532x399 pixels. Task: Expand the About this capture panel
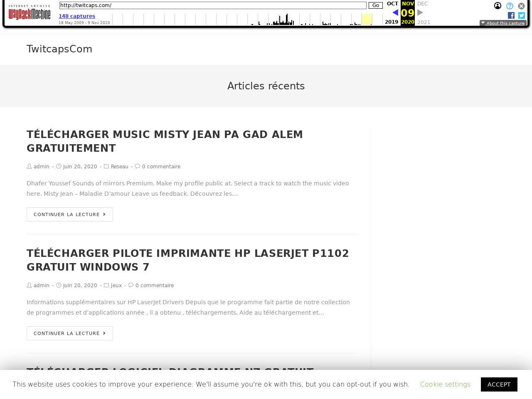click(x=503, y=23)
